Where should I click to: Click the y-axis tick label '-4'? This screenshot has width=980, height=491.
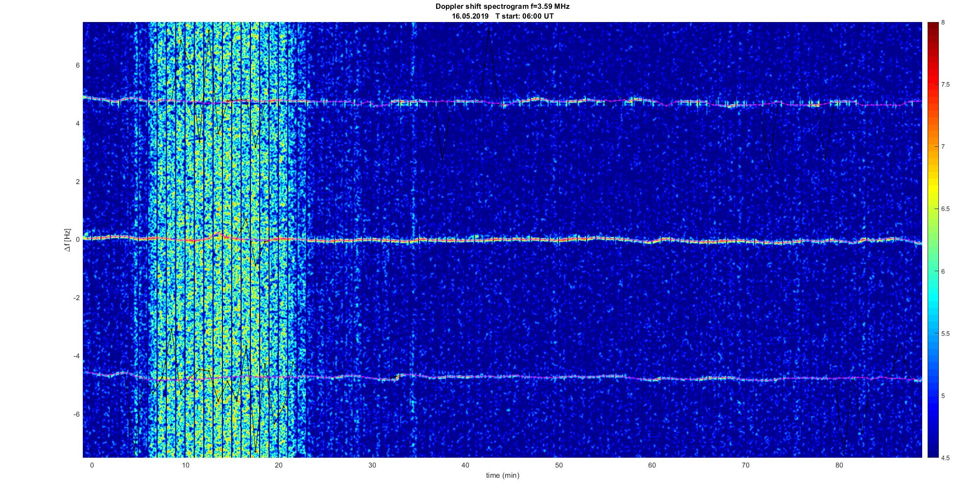pos(76,356)
